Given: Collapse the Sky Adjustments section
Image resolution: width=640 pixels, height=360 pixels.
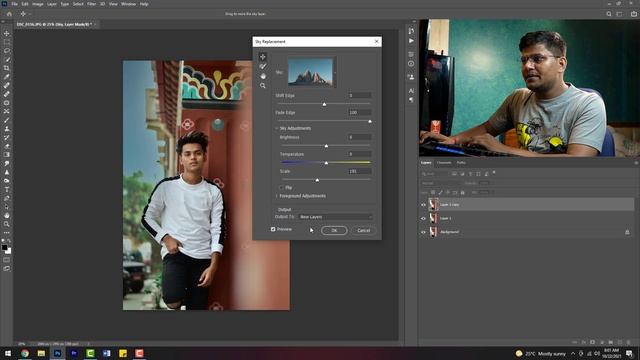Looking at the screenshot, I should (x=276, y=128).
